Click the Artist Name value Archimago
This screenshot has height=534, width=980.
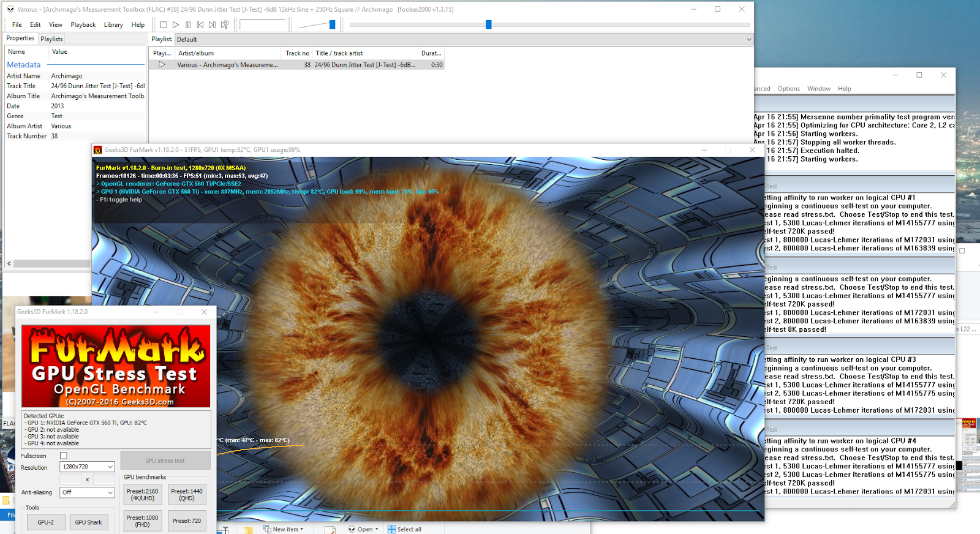67,76
